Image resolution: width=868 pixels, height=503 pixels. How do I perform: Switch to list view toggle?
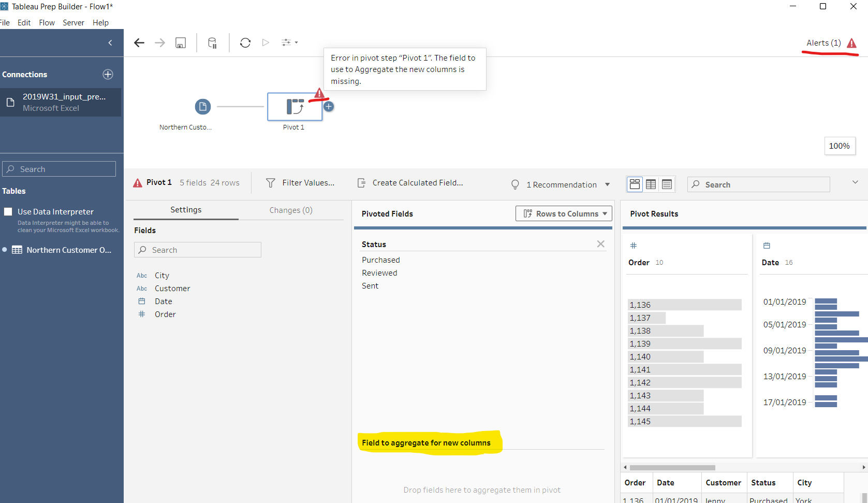click(667, 184)
